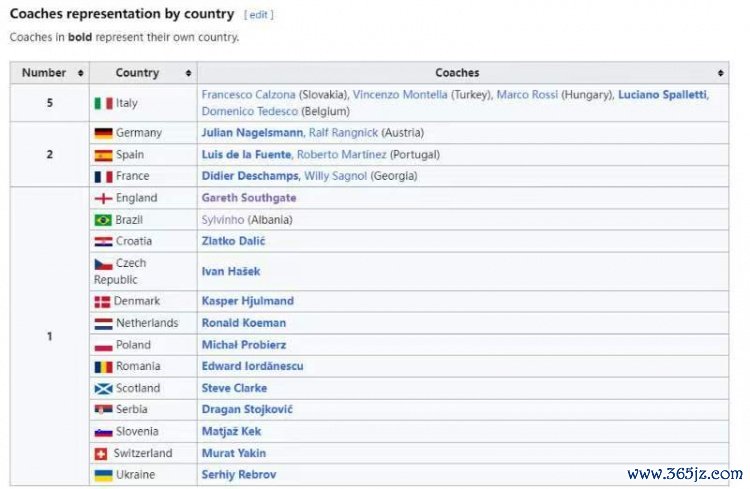Click the Italy flag icon
Image resolution: width=750 pixels, height=489 pixels.
coord(103,103)
